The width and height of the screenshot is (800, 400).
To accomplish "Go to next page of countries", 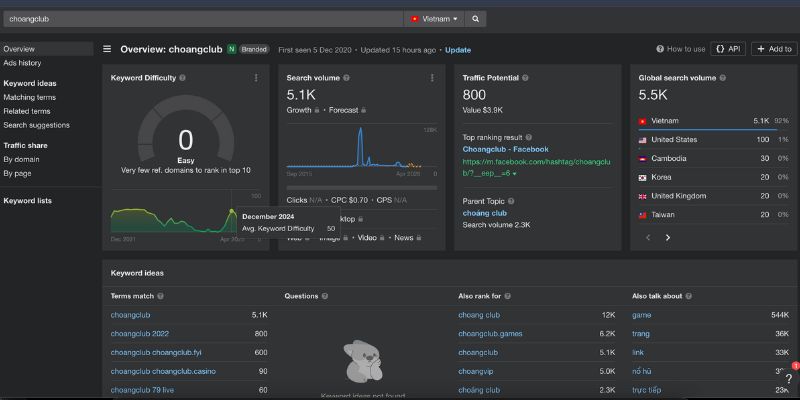I will tap(667, 237).
